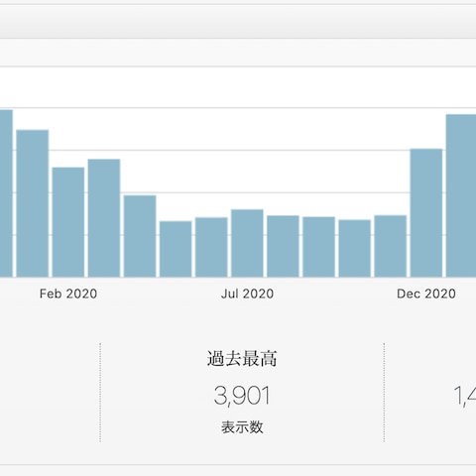Select the tallest bar at left edge

[6, 193]
